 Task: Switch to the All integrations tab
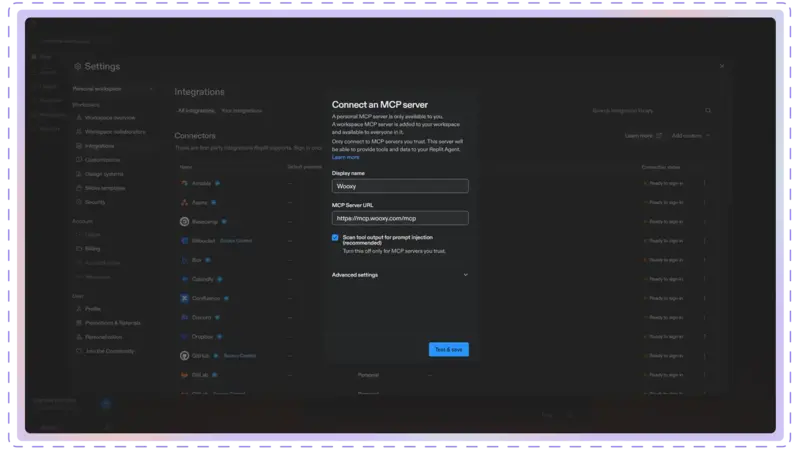tap(196, 111)
